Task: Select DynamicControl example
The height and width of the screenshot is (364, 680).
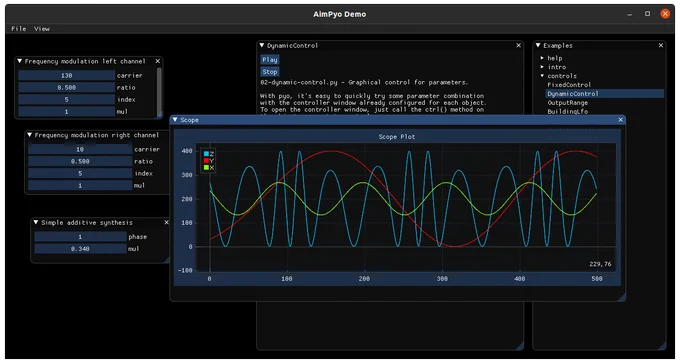Action: pos(605,94)
